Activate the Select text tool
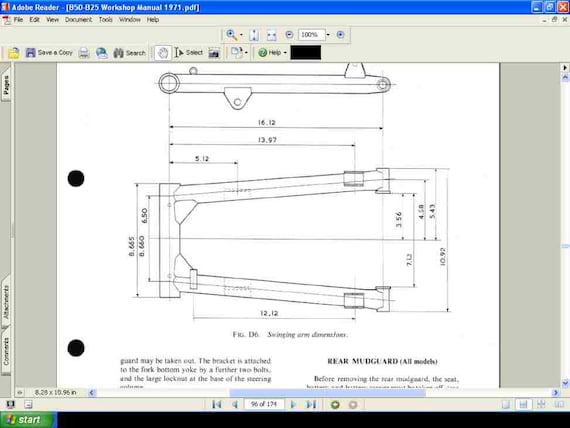 pyautogui.click(x=188, y=53)
